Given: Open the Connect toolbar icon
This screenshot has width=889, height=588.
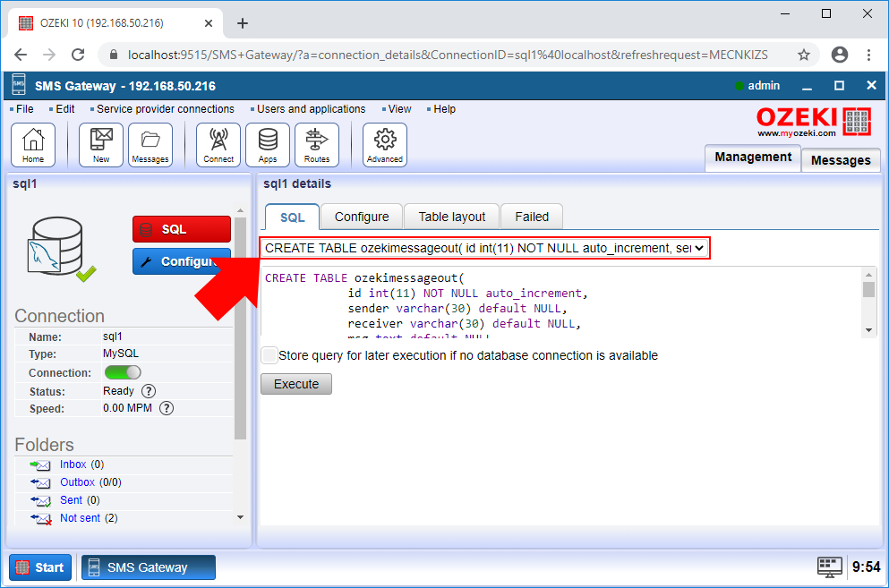Looking at the screenshot, I should [x=218, y=144].
